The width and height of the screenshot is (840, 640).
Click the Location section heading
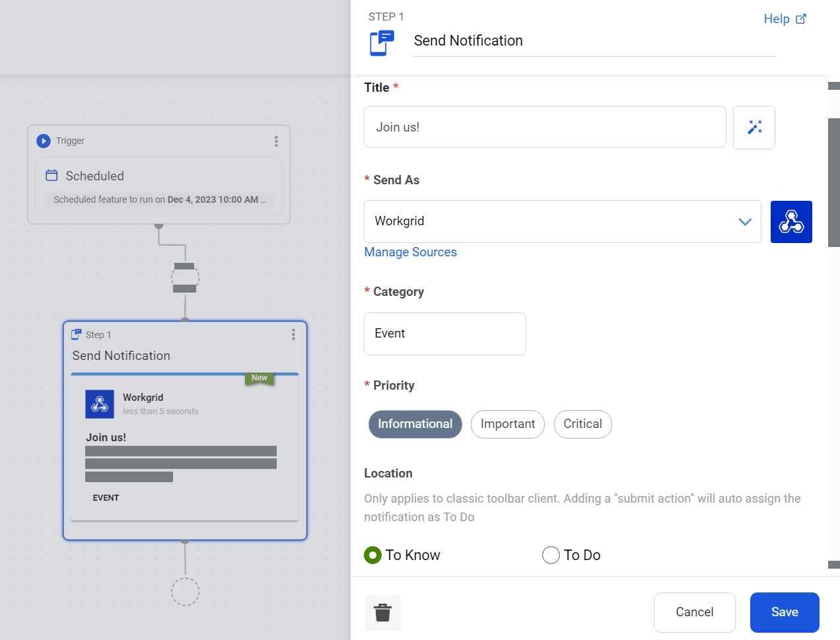point(388,474)
